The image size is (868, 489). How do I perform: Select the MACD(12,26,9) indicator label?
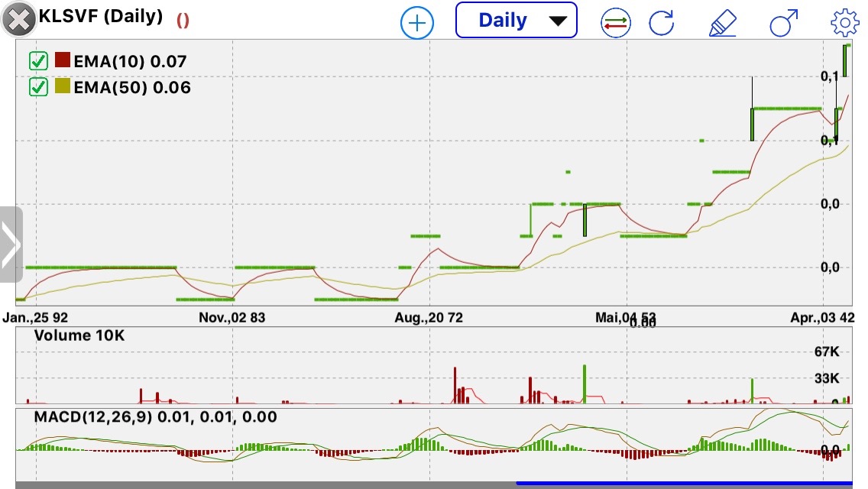[155, 417]
